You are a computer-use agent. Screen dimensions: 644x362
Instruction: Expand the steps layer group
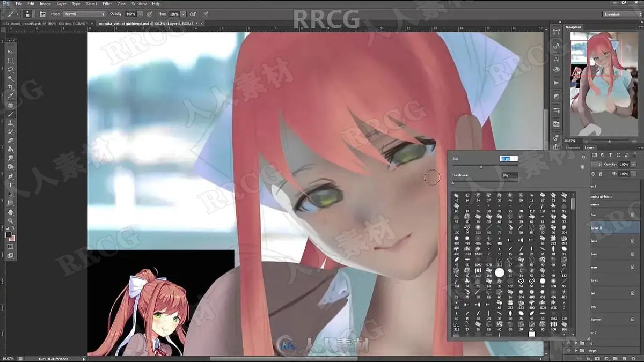[x=575, y=350]
